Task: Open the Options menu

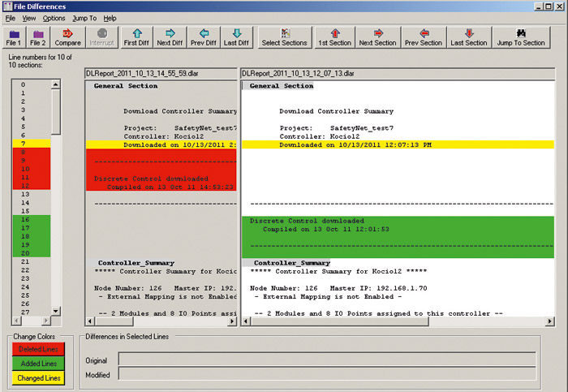Action: pos(54,18)
